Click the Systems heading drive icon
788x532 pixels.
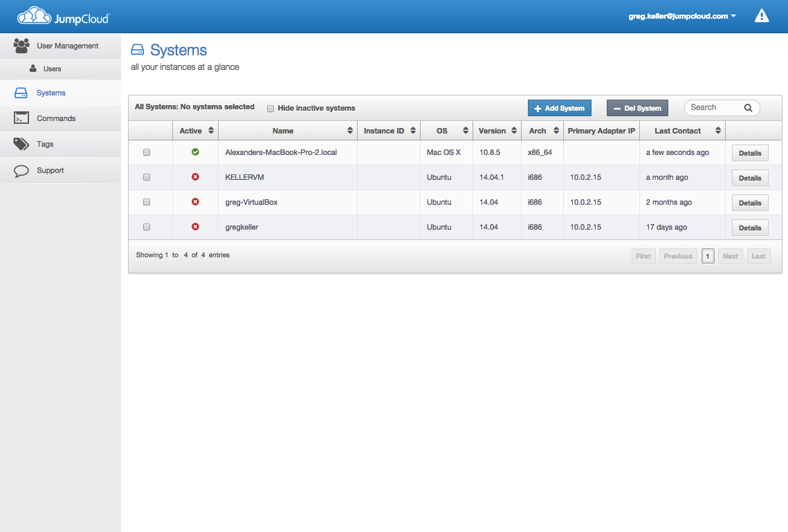(x=138, y=49)
